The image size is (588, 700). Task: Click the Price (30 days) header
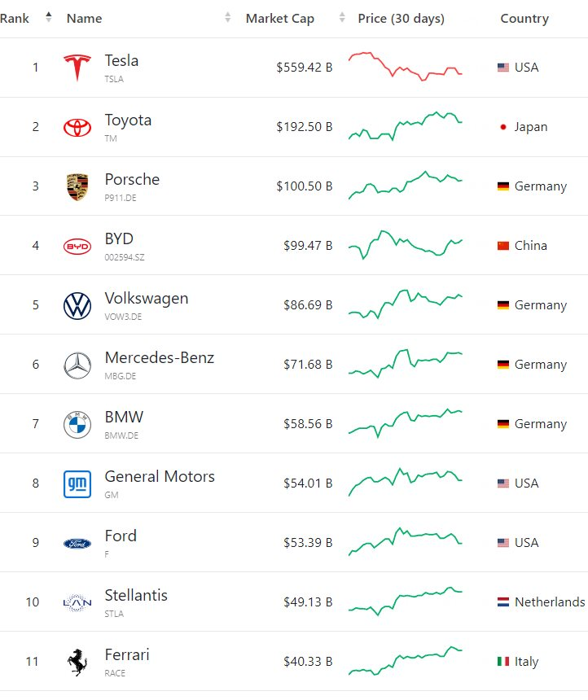(x=401, y=18)
